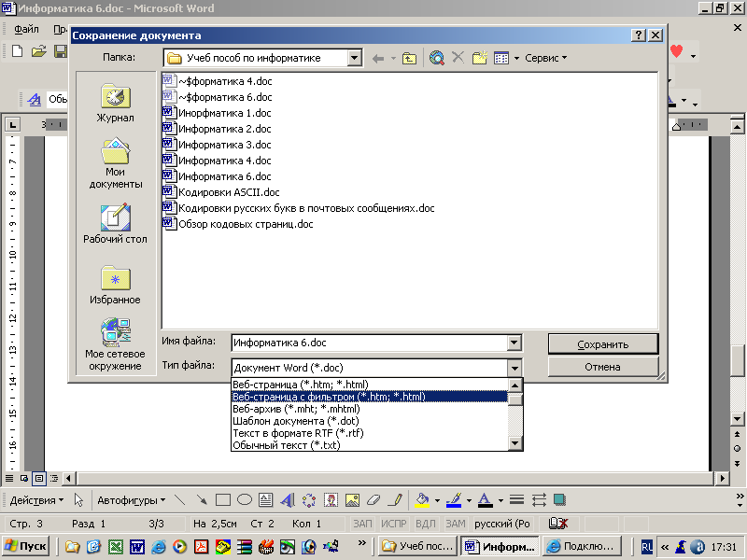747x560 pixels.
Task: Click the Отмена button
Action: click(x=602, y=367)
